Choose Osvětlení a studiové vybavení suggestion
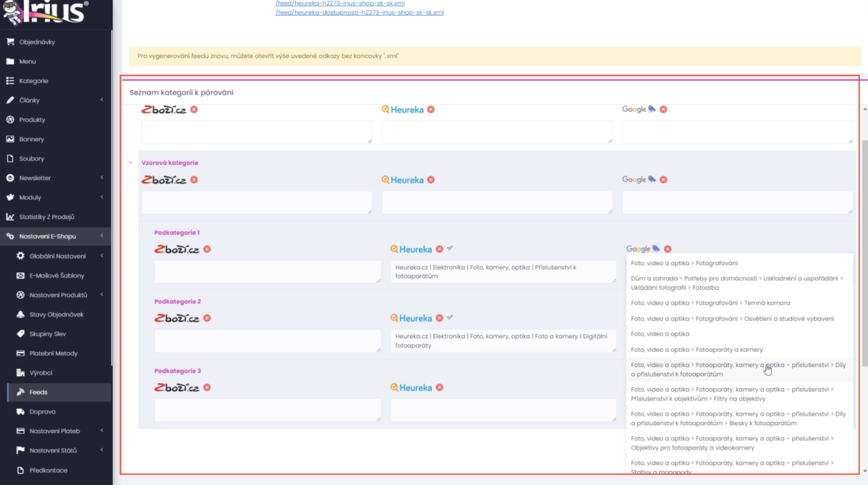Screen dimensions: 868x485 [x=739, y=319]
